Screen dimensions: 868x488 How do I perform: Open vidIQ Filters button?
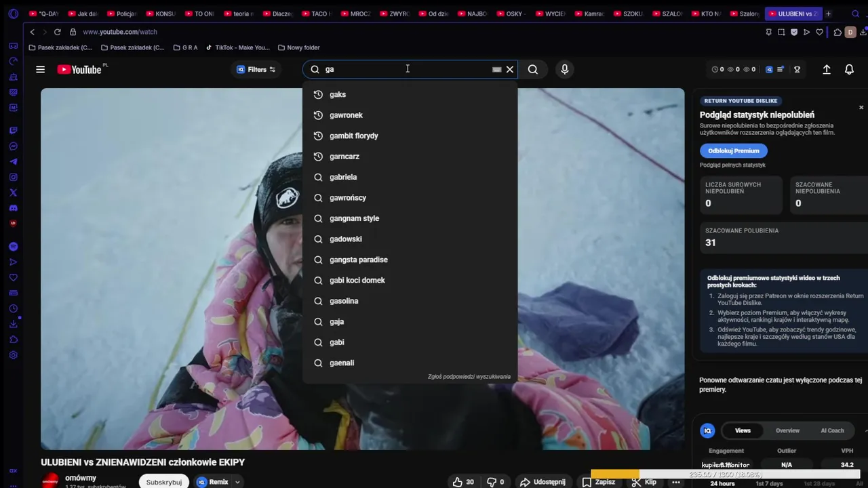tap(256, 69)
